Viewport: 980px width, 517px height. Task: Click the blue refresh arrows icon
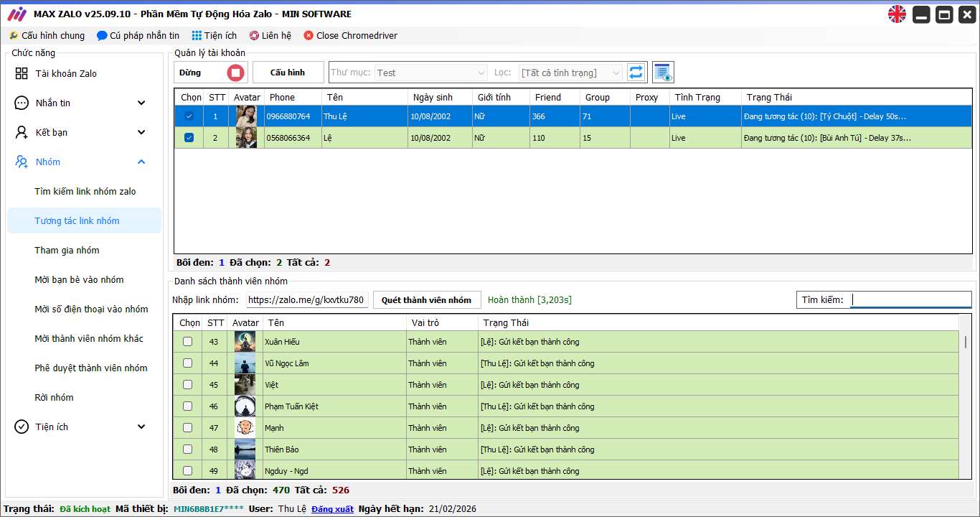pyautogui.click(x=636, y=73)
